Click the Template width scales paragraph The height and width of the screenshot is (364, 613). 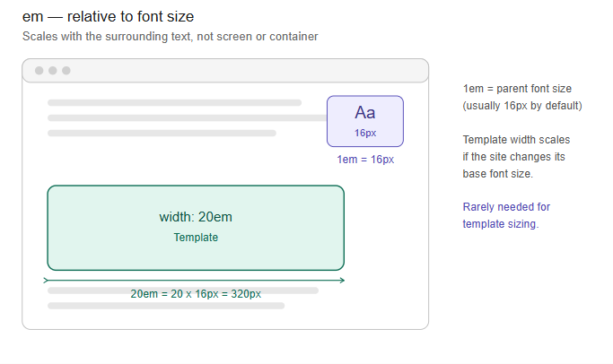coord(516,157)
